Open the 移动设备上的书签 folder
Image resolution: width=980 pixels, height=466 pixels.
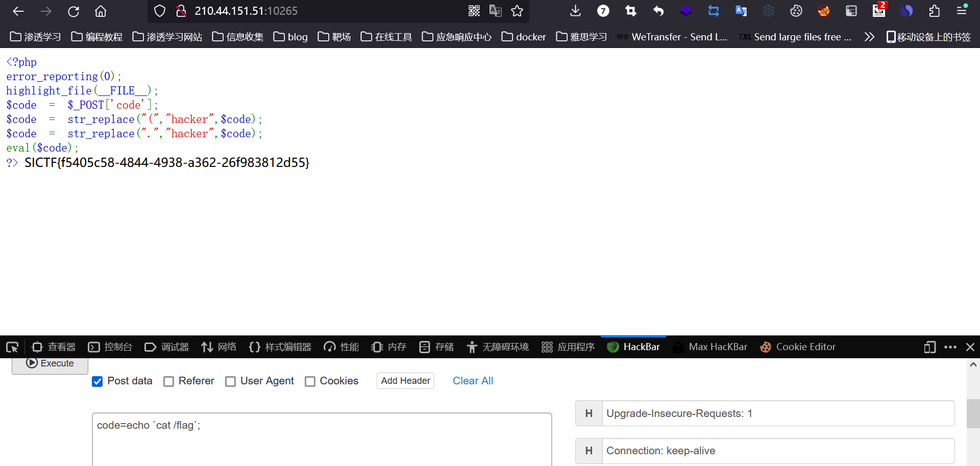coord(928,37)
